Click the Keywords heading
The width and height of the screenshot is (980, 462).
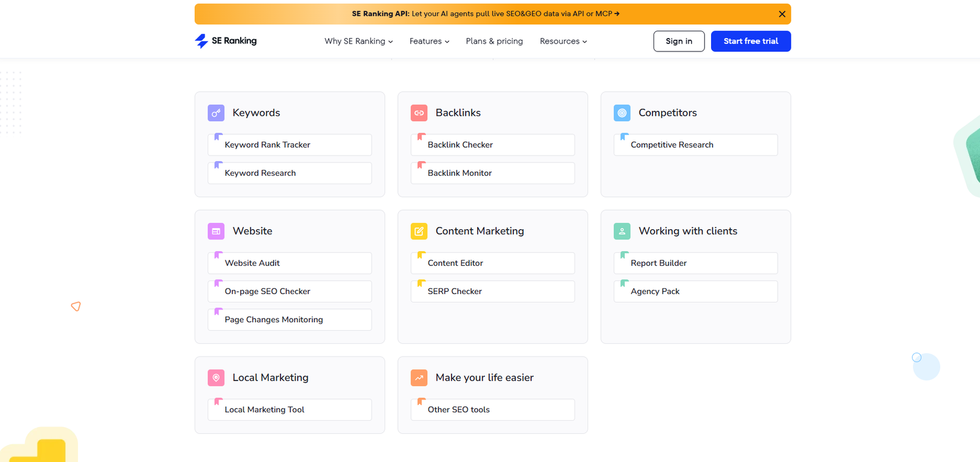256,113
